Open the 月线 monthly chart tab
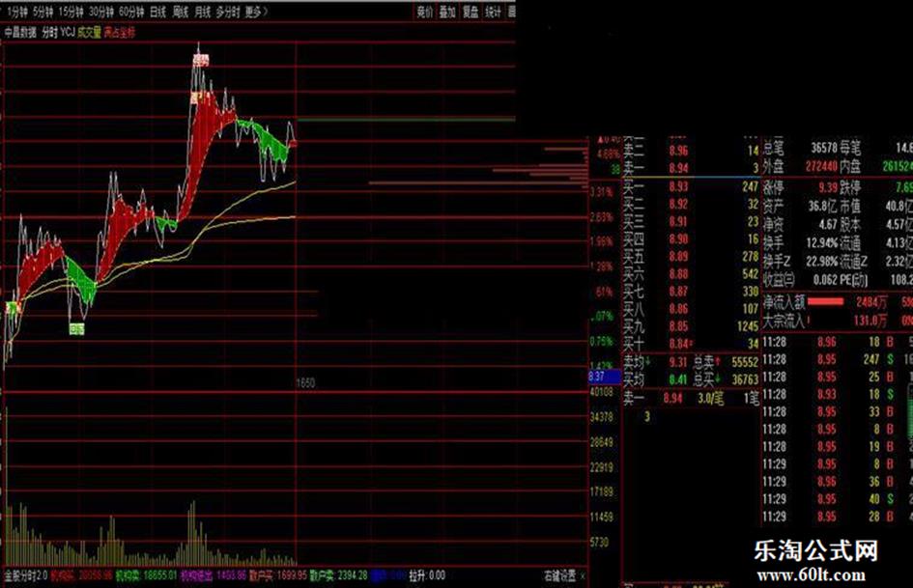This screenshot has width=913, height=588. coord(202,11)
